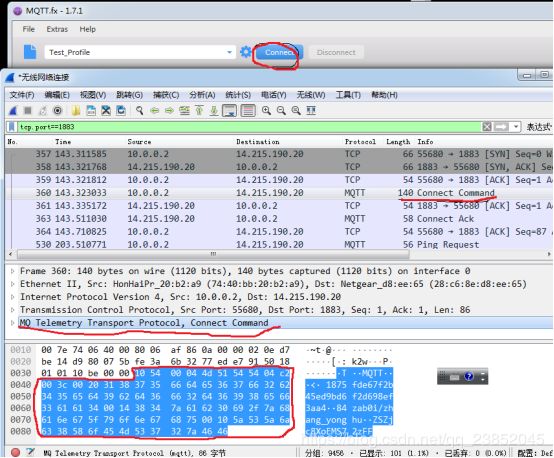The height and width of the screenshot is (458, 554).
Task: Jump to last packet icon
Action: tap(214, 111)
